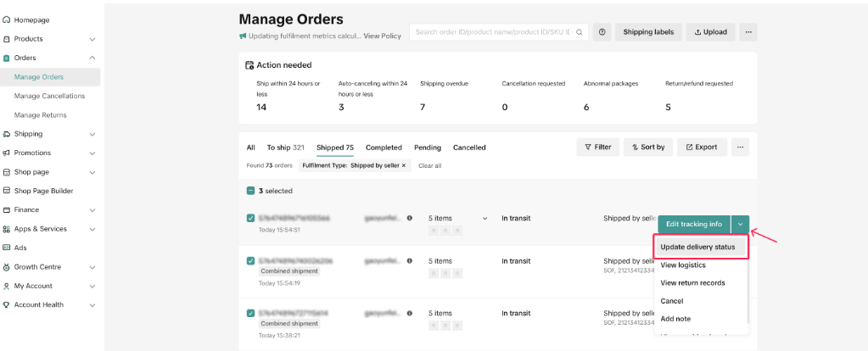This screenshot has width=868, height=351.
Task: Click the Account Health shield icon
Action: 7,304
